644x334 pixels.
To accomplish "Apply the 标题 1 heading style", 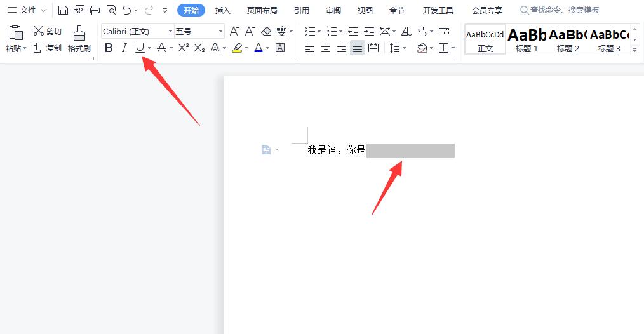I will (527, 40).
